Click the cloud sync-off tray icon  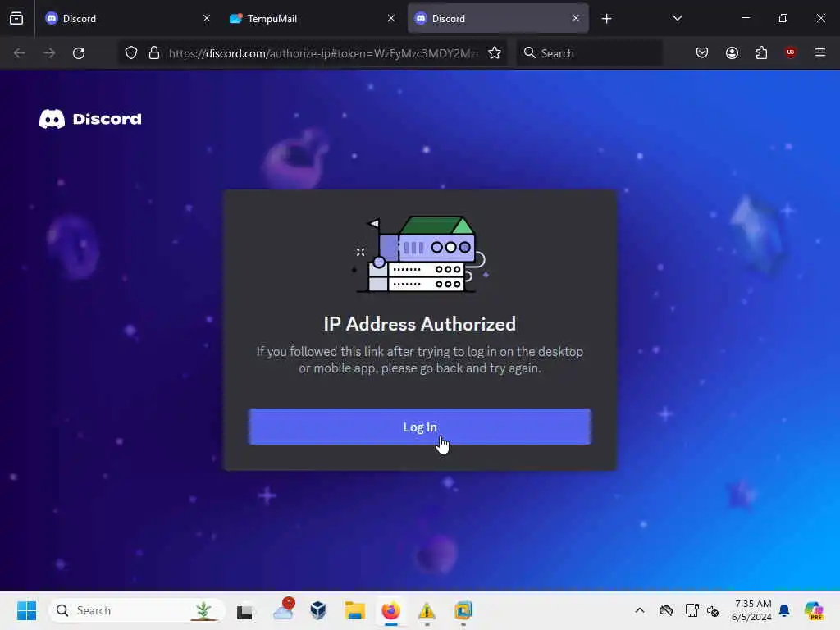[666, 610]
